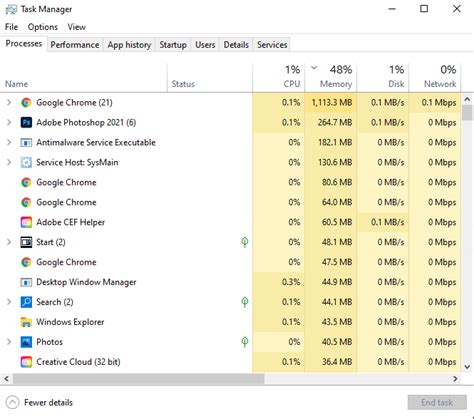Click the Chrome icon with 64.0 MB memory

[26, 202]
